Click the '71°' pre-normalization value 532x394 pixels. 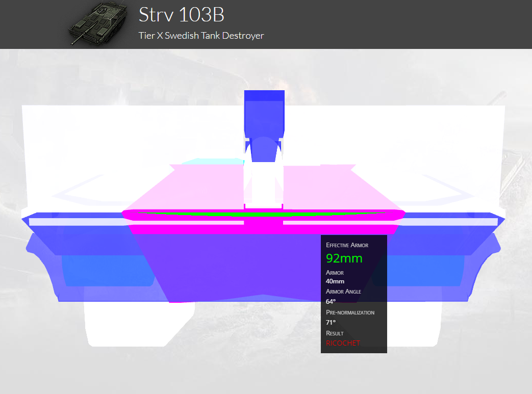click(331, 322)
